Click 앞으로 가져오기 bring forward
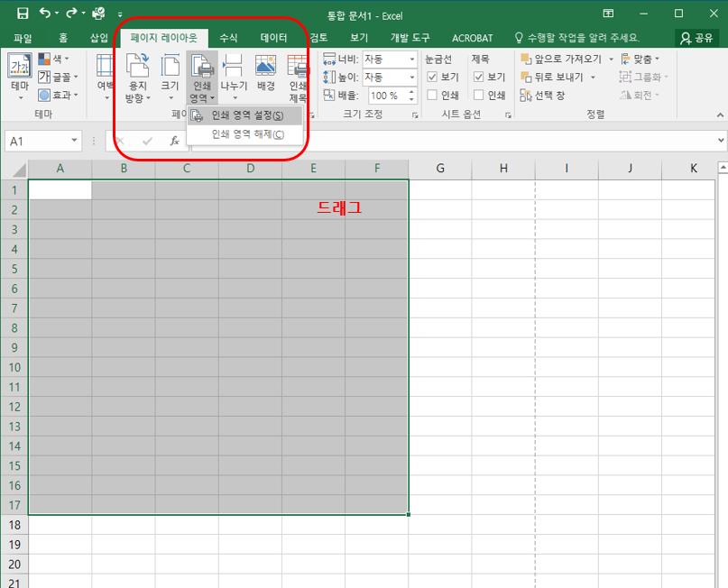 [x=561, y=59]
